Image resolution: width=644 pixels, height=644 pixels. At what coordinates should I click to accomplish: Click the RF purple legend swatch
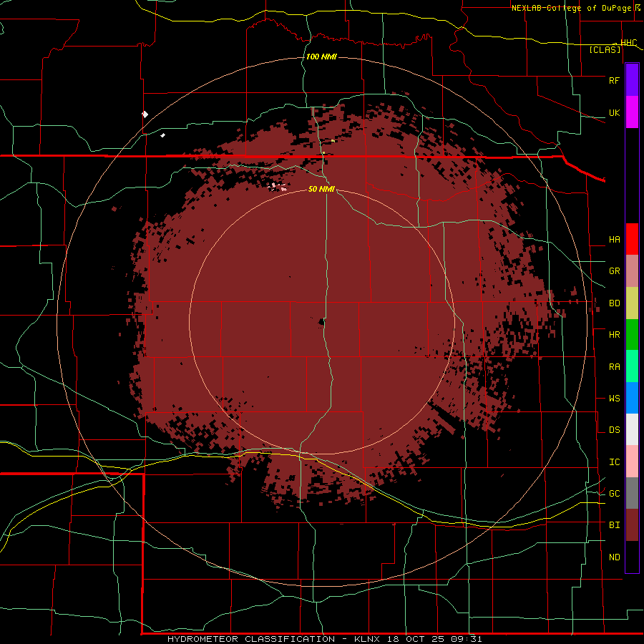(x=632, y=80)
